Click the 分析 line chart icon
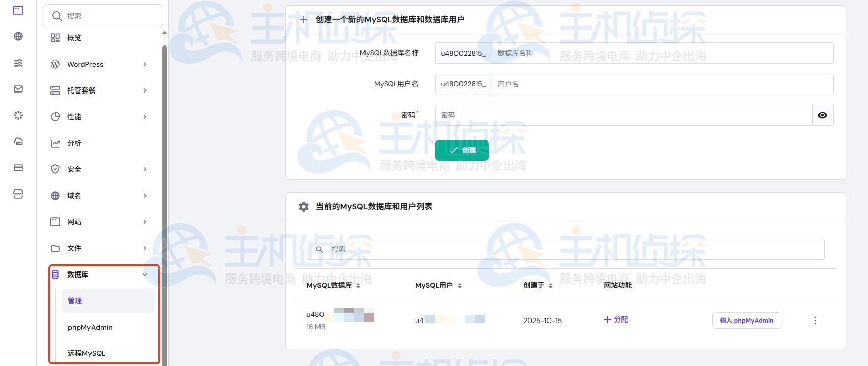 click(x=55, y=143)
